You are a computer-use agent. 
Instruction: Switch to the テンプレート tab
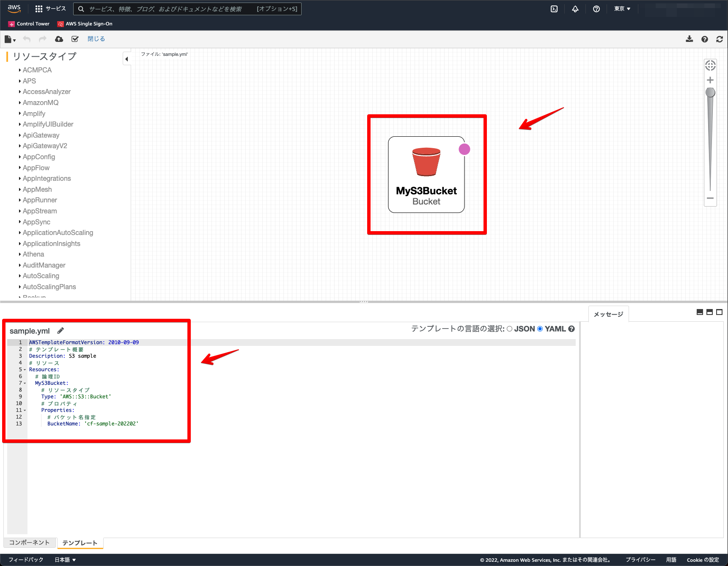point(80,543)
